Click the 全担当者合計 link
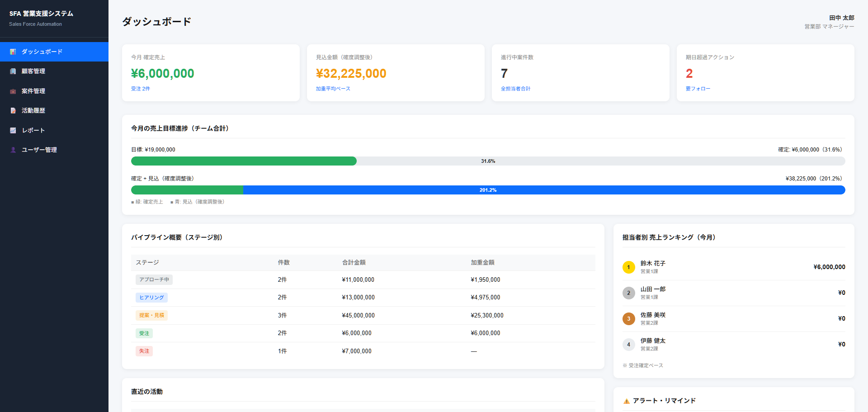Image resolution: width=868 pixels, height=412 pixels. coord(516,89)
